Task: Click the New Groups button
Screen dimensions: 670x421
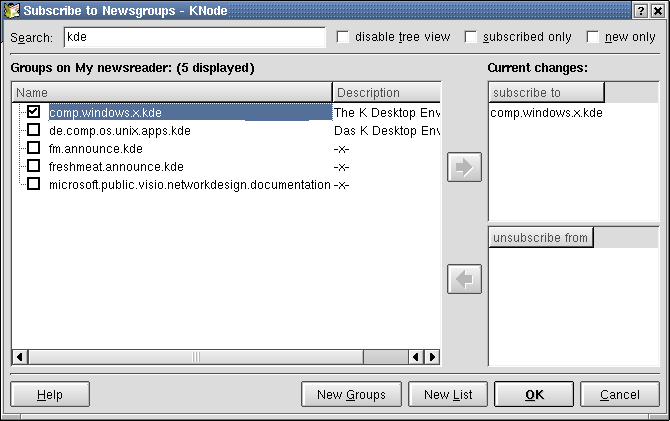Action: pyautogui.click(x=351, y=394)
